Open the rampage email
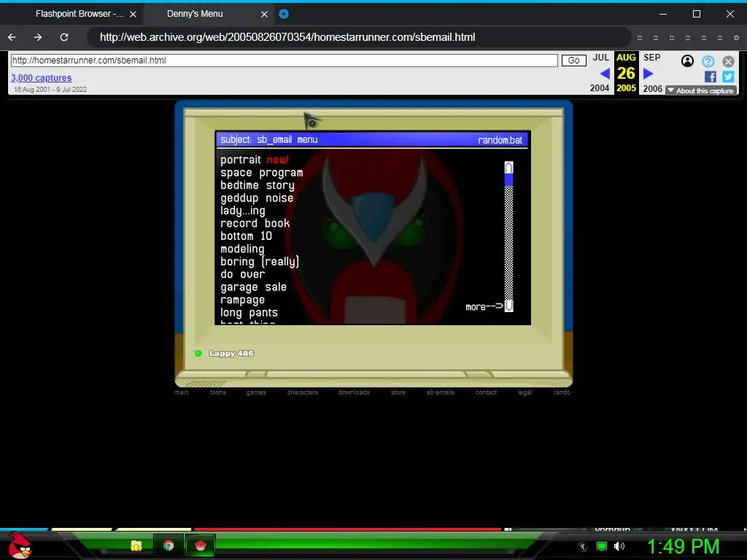The width and height of the screenshot is (747, 560). click(242, 300)
